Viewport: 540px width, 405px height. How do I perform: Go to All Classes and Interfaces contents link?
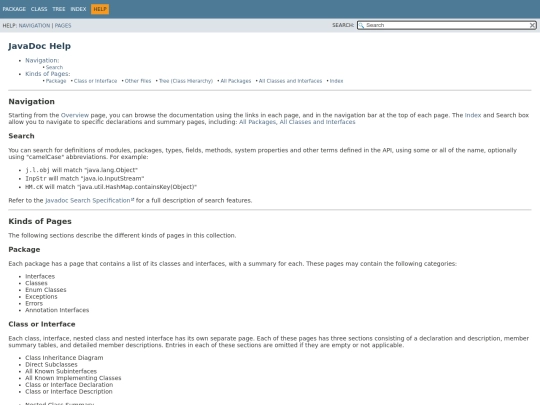pos(290,81)
